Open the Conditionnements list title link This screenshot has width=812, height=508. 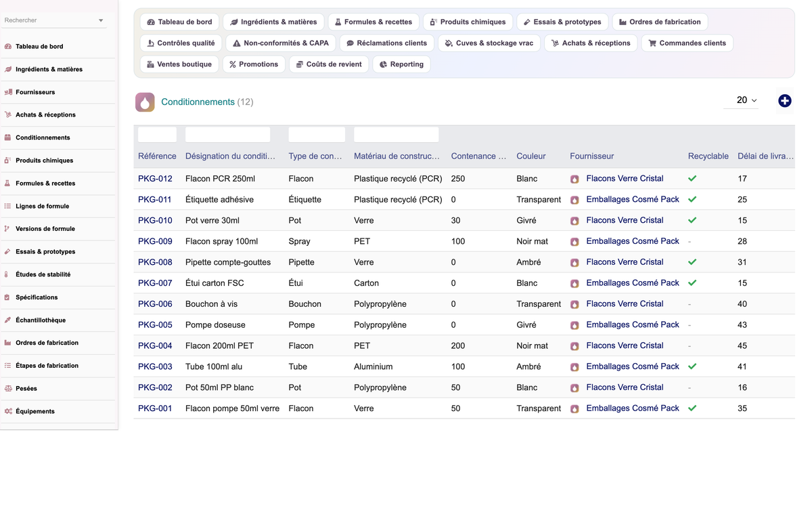[198, 102]
